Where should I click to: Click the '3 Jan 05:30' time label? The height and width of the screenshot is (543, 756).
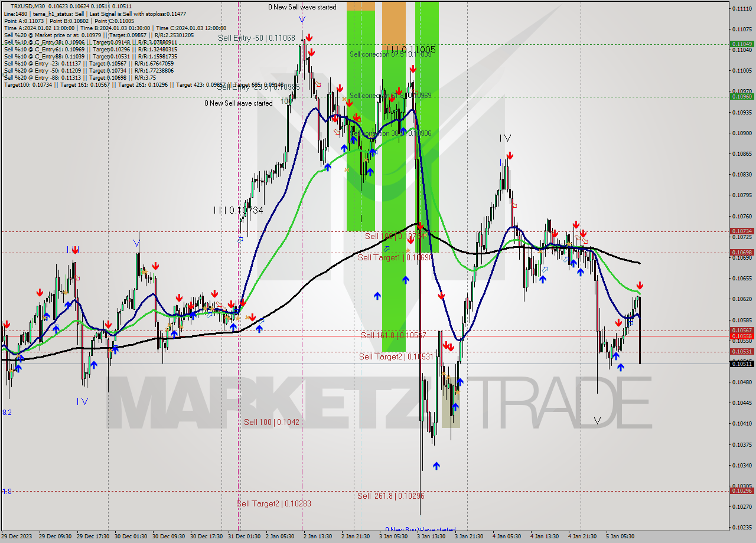[x=393, y=537]
